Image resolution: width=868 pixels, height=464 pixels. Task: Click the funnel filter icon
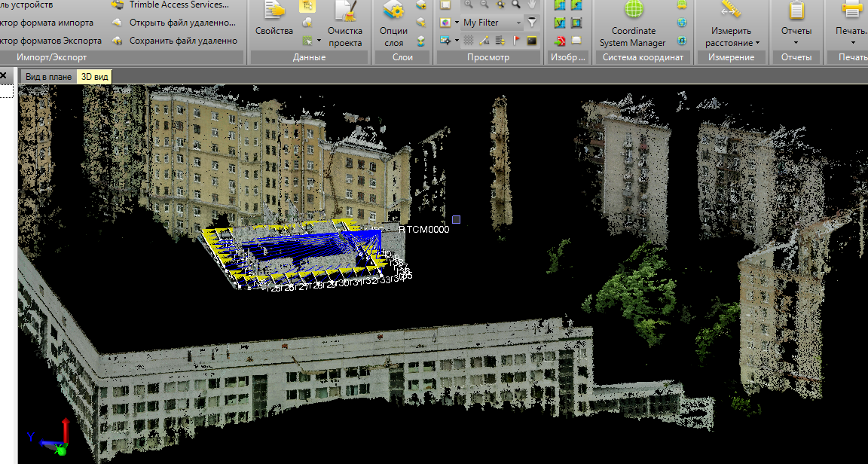coord(532,23)
